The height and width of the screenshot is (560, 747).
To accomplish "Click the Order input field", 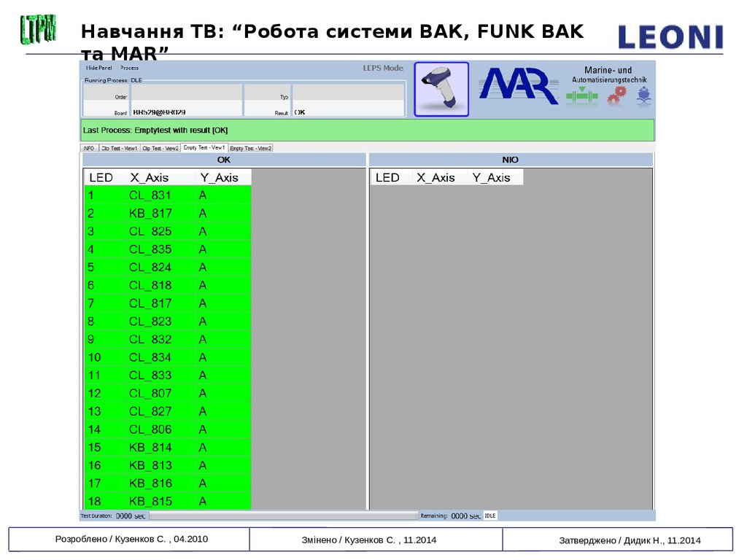I will [186, 96].
